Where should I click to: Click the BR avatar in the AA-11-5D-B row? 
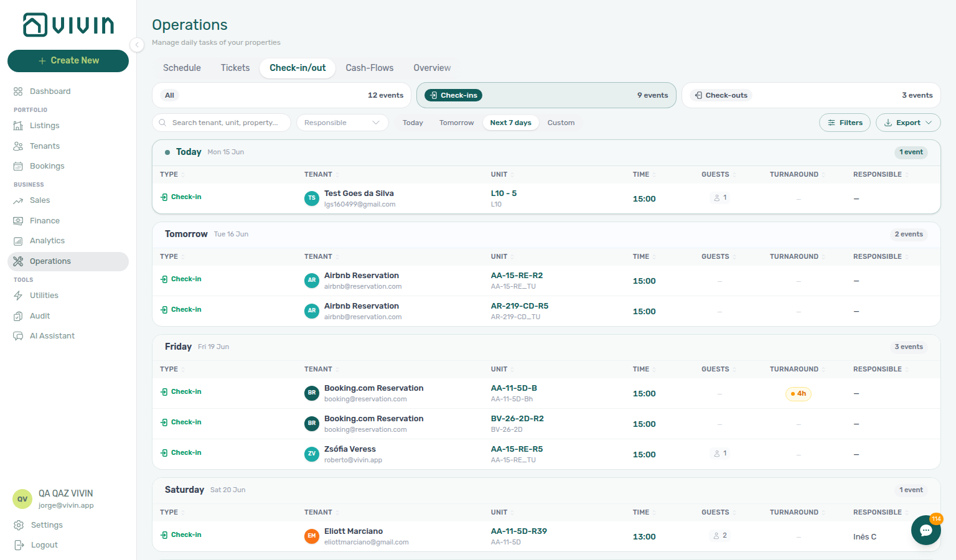[x=312, y=393]
